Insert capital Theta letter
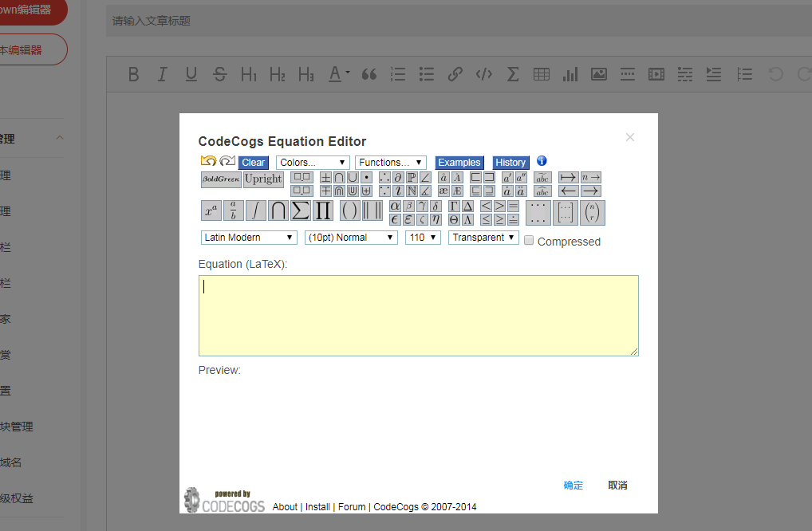Image resolution: width=812 pixels, height=531 pixels. click(454, 219)
